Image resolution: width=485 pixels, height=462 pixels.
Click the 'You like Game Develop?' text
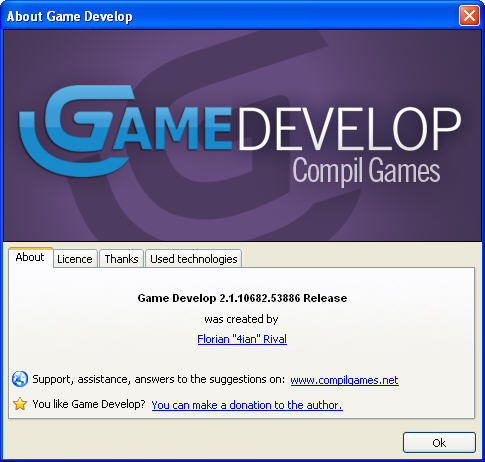[89, 404]
